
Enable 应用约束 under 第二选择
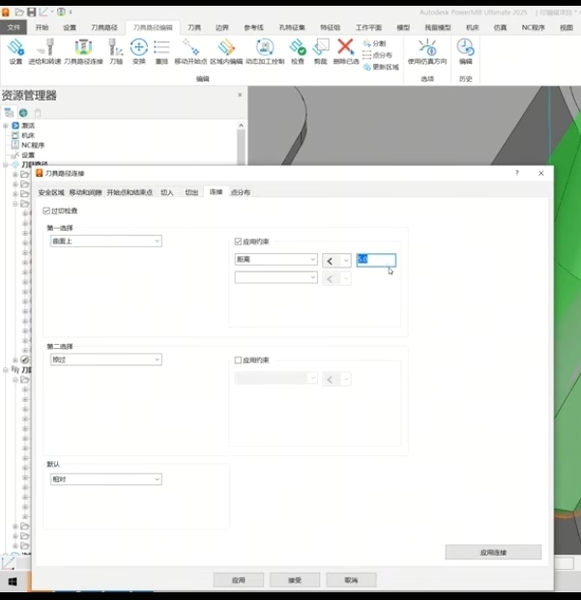[x=238, y=360]
